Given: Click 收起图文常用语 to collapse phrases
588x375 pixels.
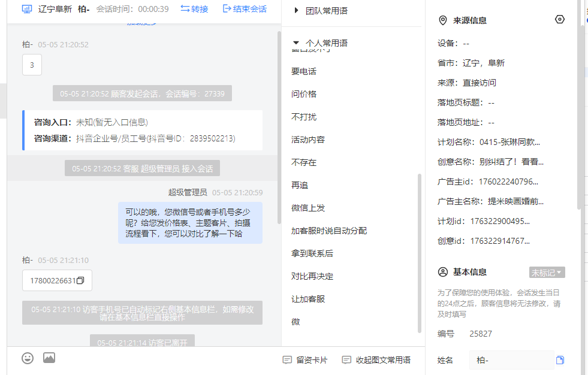Looking at the screenshot, I should [376, 360].
